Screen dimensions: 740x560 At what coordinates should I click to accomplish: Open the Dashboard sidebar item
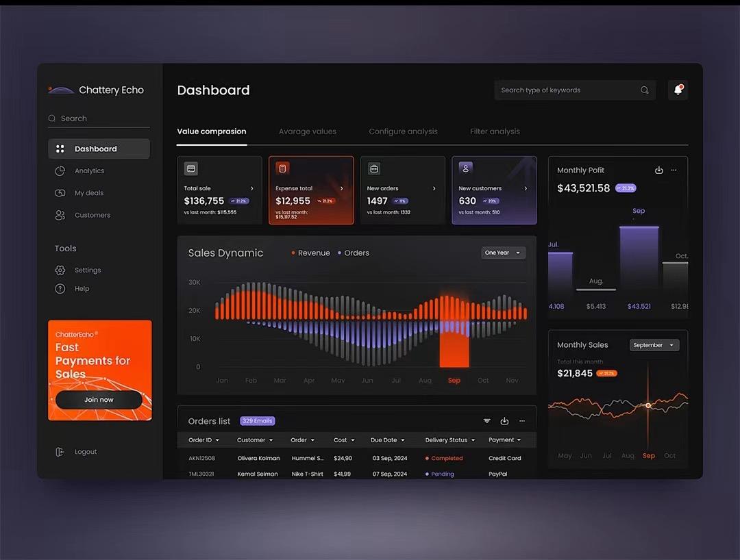coord(99,149)
